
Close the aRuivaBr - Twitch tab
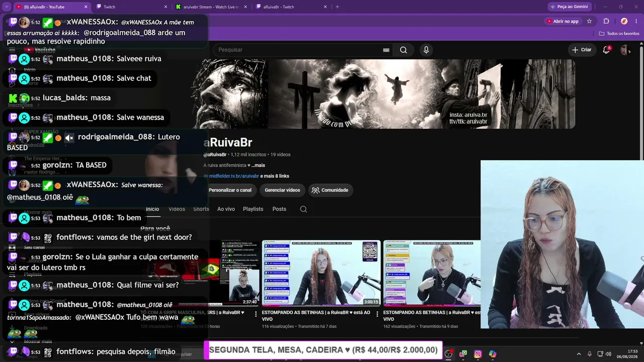pyautogui.click(x=325, y=7)
